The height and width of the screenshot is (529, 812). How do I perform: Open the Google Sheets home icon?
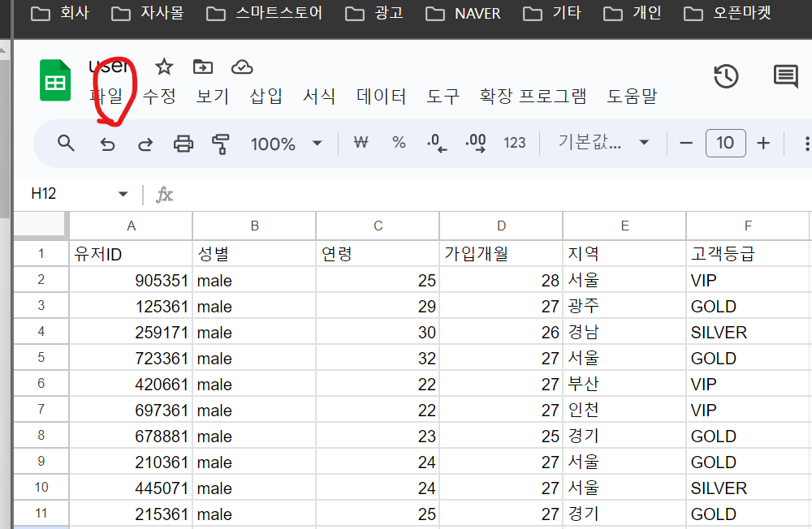[55, 80]
